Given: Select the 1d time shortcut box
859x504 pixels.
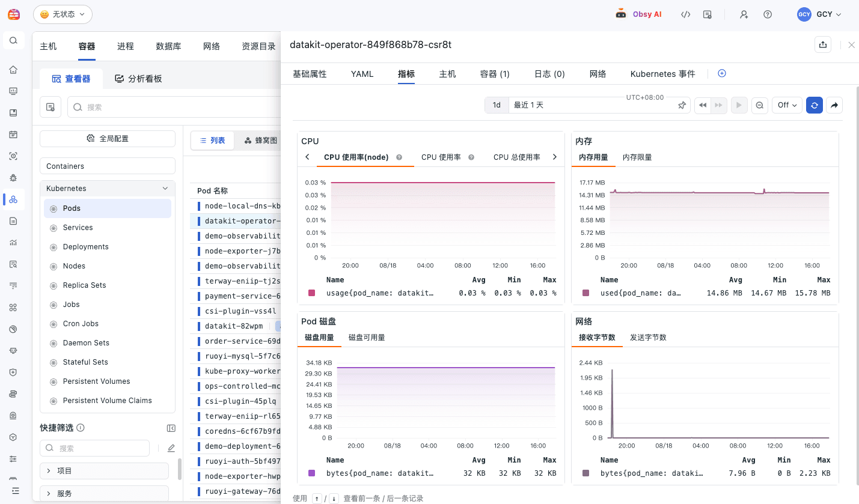Looking at the screenshot, I should (x=497, y=105).
